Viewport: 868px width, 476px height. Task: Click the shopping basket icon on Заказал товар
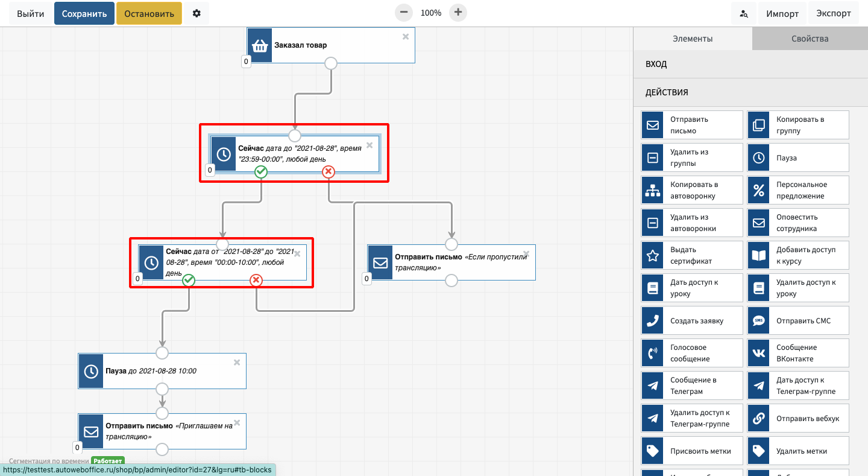pyautogui.click(x=260, y=45)
